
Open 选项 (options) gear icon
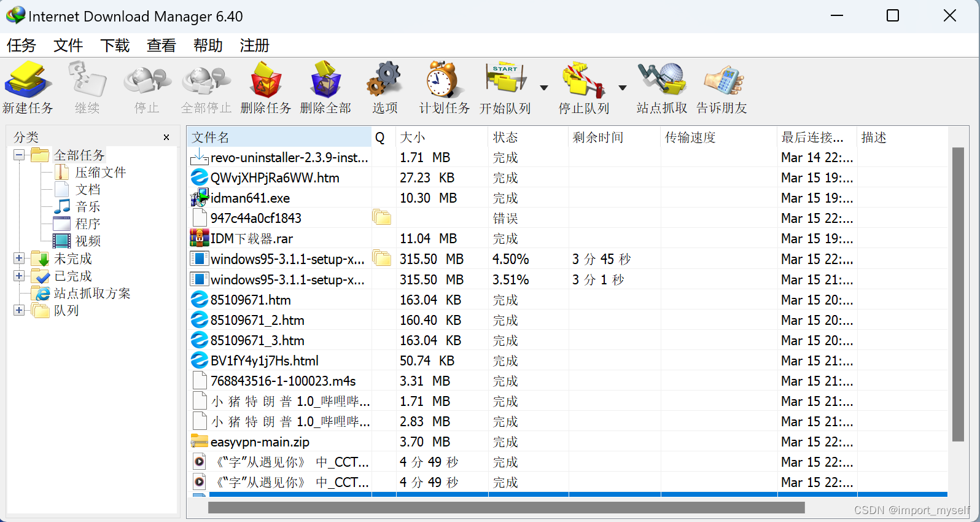point(384,80)
